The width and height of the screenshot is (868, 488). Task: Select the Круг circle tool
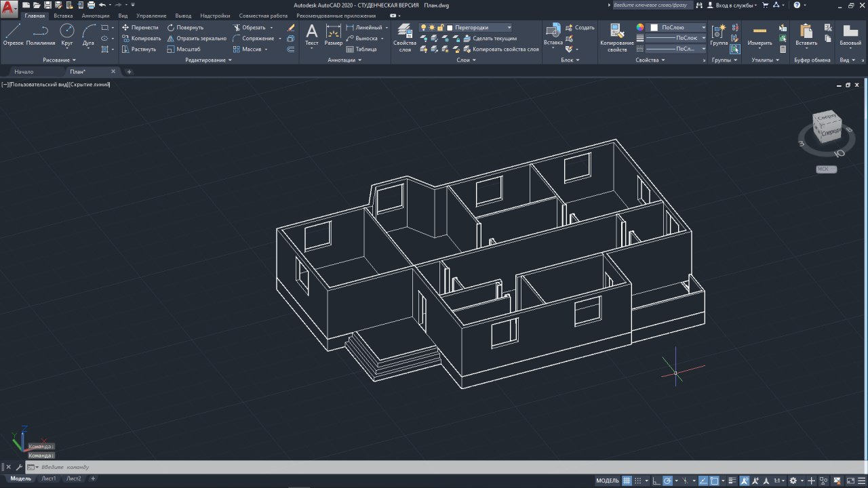(67, 34)
